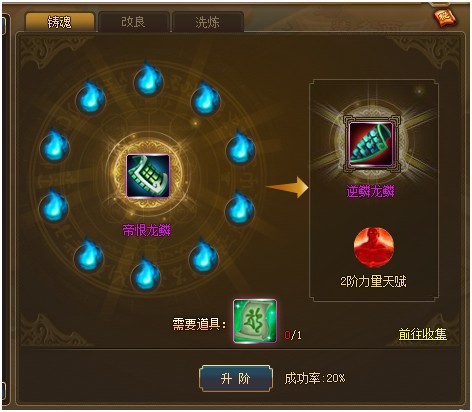Follow the 前往收集 link
The height and width of the screenshot is (412, 472).
(x=422, y=334)
